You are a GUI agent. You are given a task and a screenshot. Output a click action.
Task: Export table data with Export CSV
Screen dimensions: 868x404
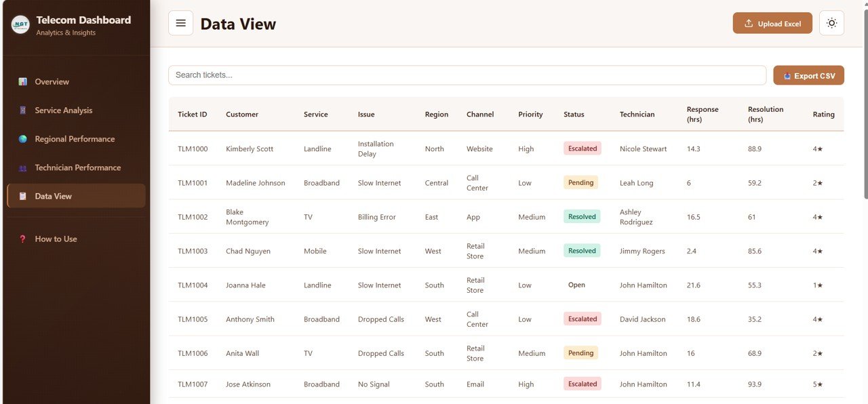pos(808,75)
